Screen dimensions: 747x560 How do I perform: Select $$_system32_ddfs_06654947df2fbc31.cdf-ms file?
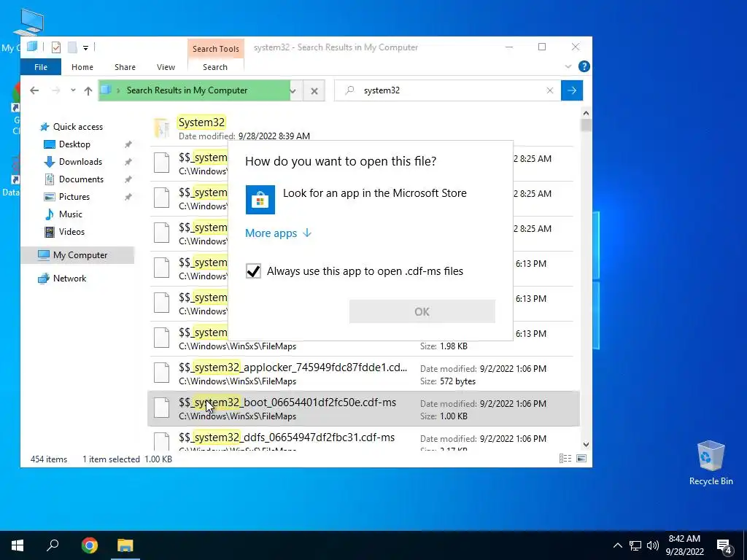click(363, 438)
